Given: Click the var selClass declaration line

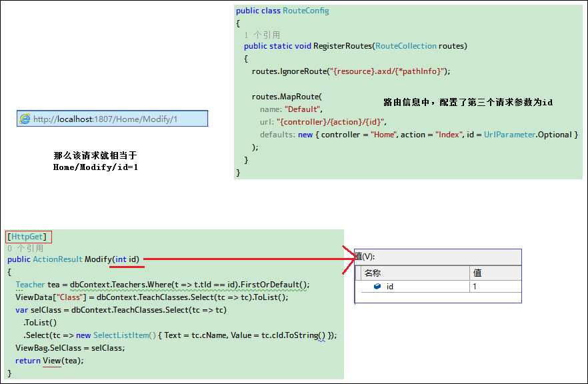Looking at the screenshot, I should 121,310.
